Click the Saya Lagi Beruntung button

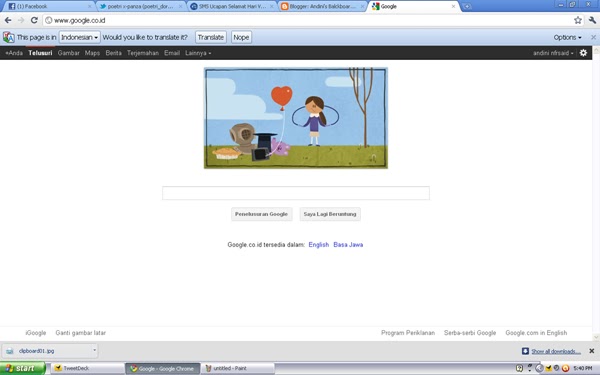(x=330, y=214)
